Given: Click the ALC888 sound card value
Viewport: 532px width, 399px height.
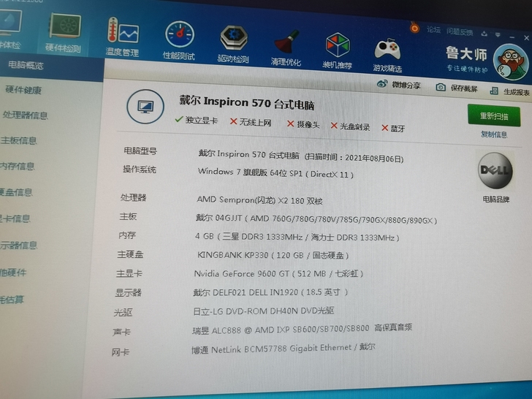Looking at the screenshot, I should (x=302, y=329).
